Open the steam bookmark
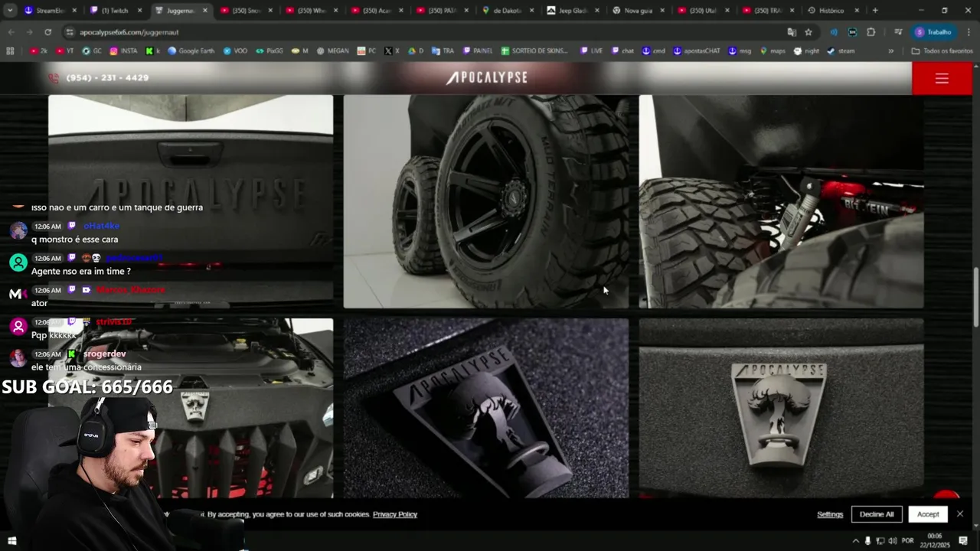 841,51
